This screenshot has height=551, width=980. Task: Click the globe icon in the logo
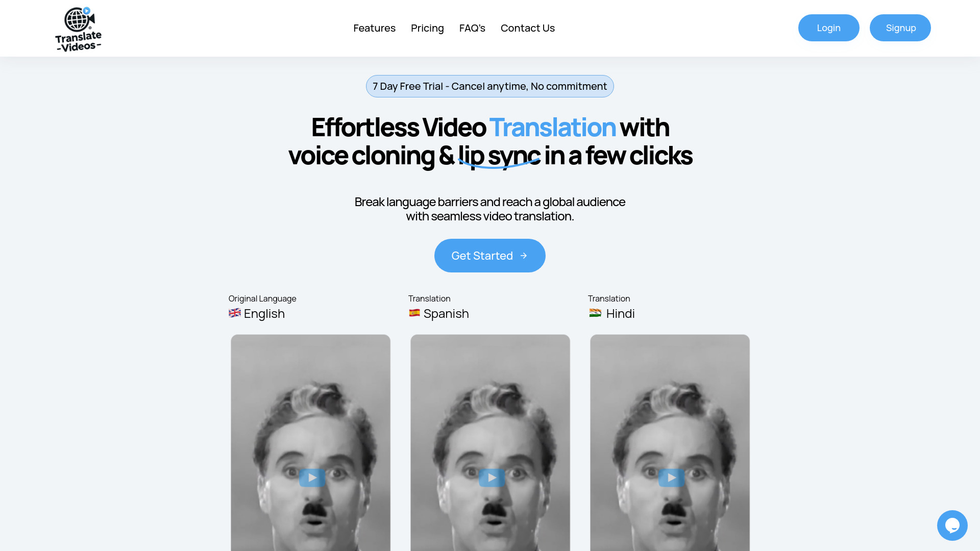pos(75,20)
